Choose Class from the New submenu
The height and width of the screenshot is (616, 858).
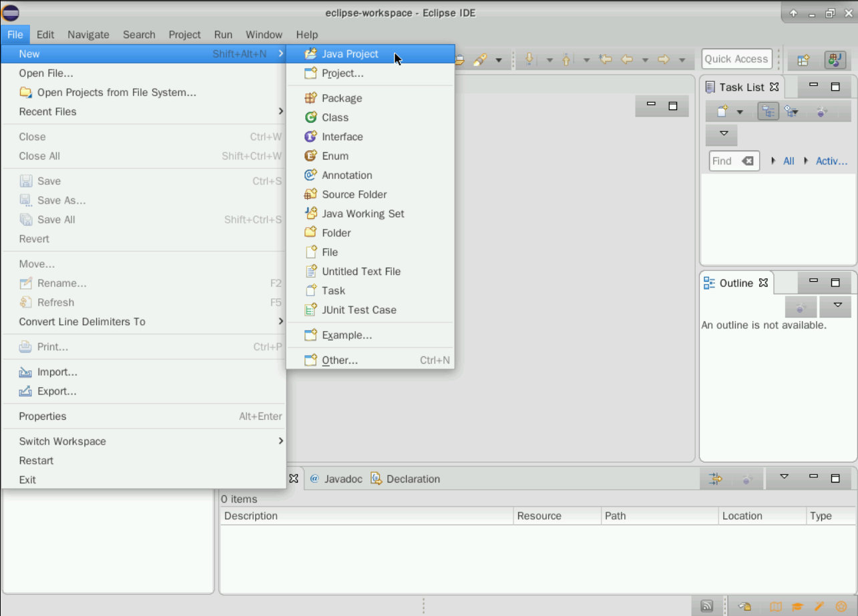click(x=335, y=117)
